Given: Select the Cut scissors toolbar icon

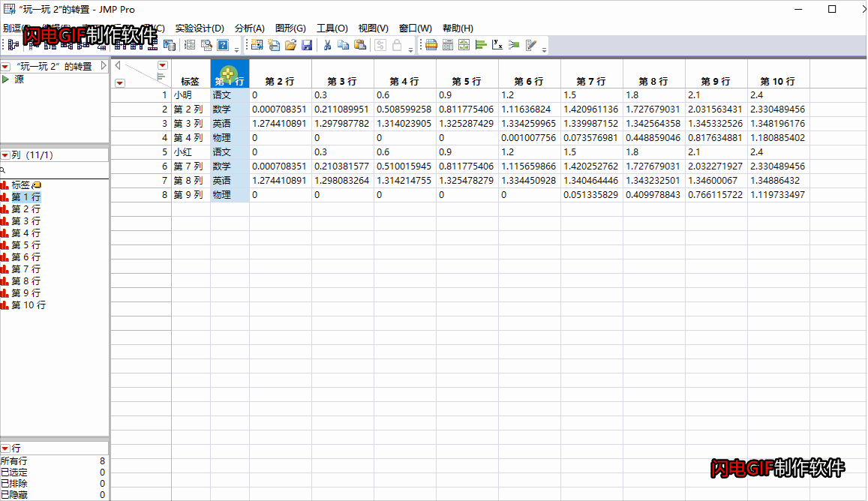Looking at the screenshot, I should [x=326, y=45].
